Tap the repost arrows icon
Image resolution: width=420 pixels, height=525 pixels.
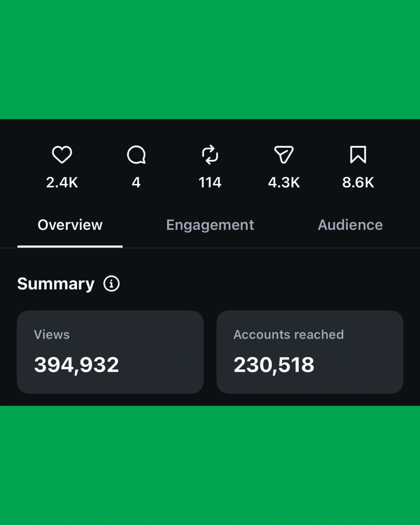[x=210, y=155]
